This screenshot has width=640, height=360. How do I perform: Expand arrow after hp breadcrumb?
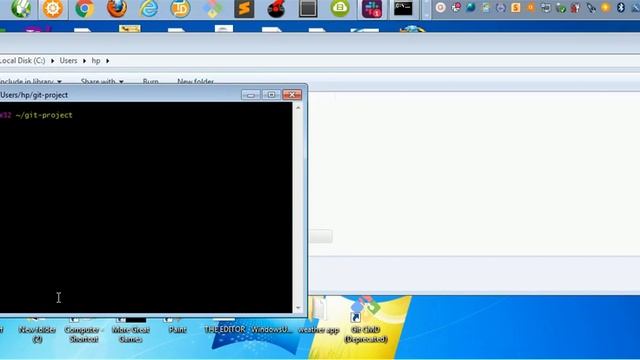[107, 61]
